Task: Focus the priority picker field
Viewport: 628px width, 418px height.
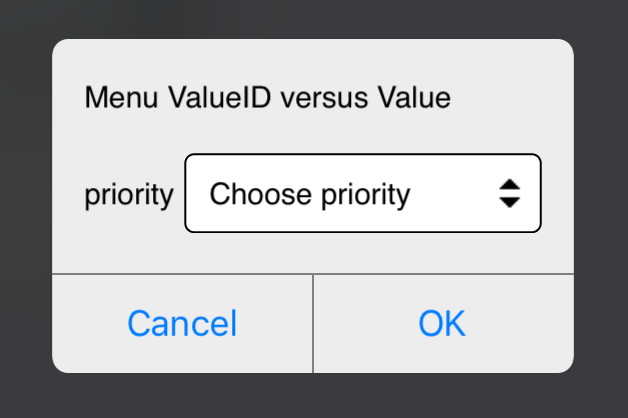Action: coord(363,193)
